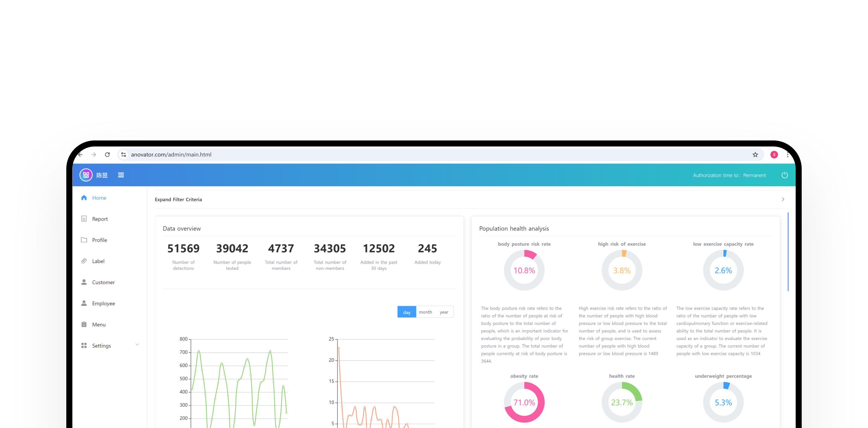Click the high risk of exercise title

(x=622, y=244)
